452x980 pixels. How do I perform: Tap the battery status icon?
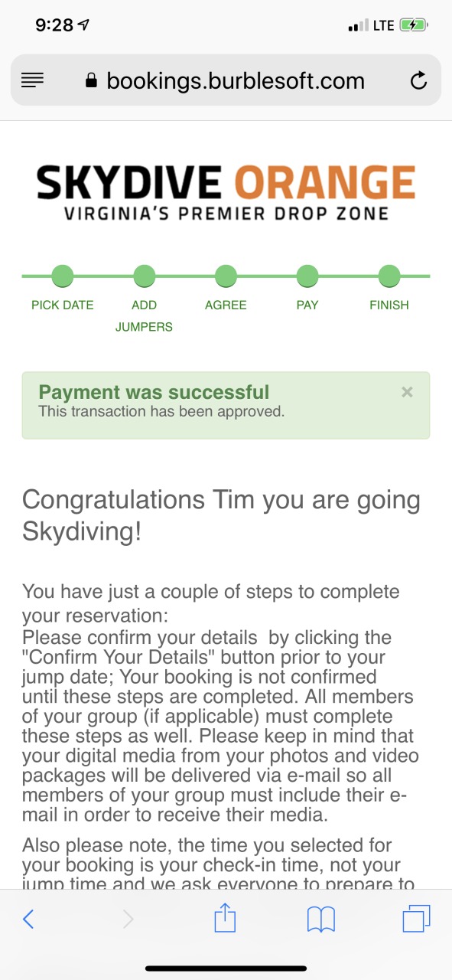click(413, 25)
